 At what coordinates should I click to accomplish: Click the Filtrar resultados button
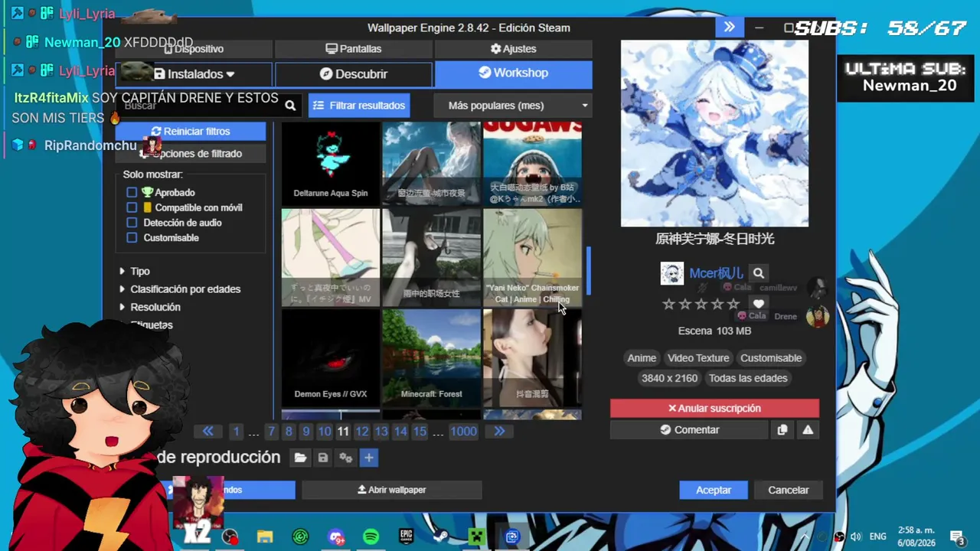(359, 106)
